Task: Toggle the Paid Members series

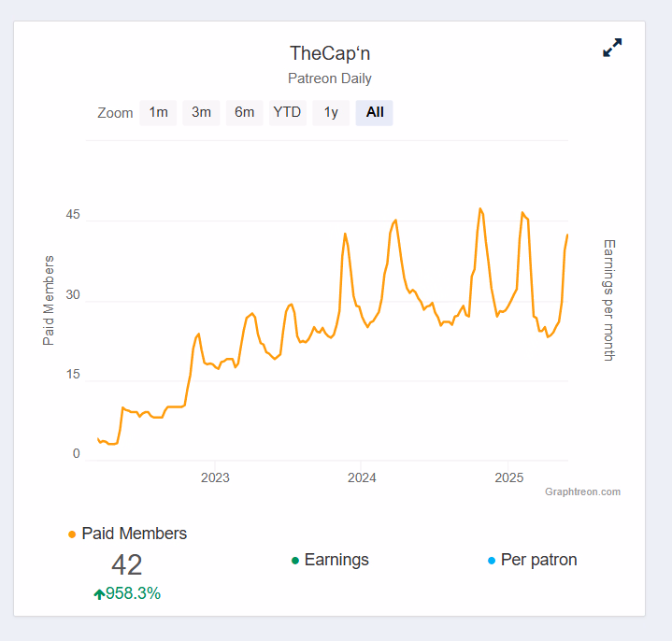Action: point(134,534)
